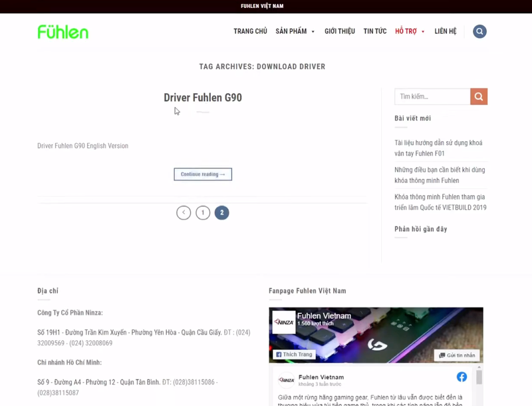Click Facebook logo in Fuhlen Vietnam post
The height and width of the screenshot is (406, 532).
pos(462,377)
